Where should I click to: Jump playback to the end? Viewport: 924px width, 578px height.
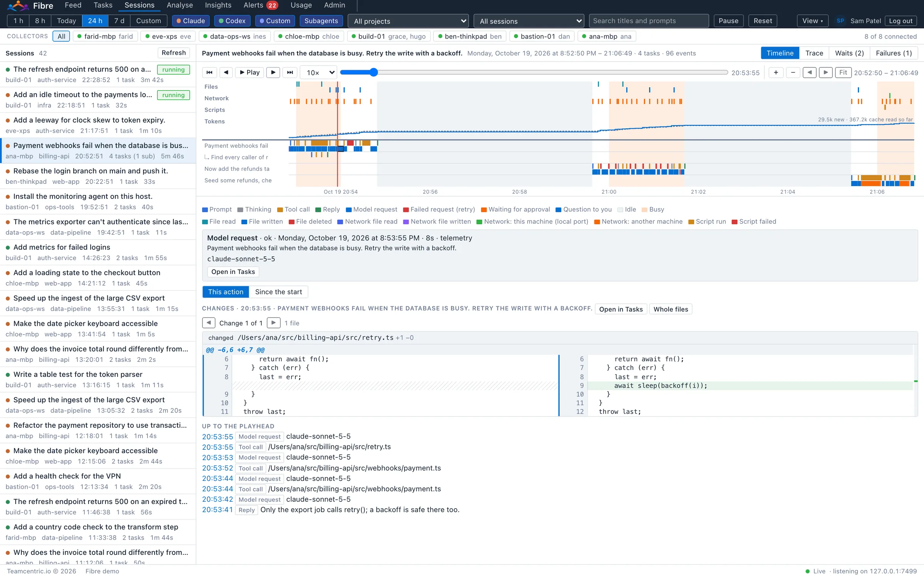(x=290, y=72)
